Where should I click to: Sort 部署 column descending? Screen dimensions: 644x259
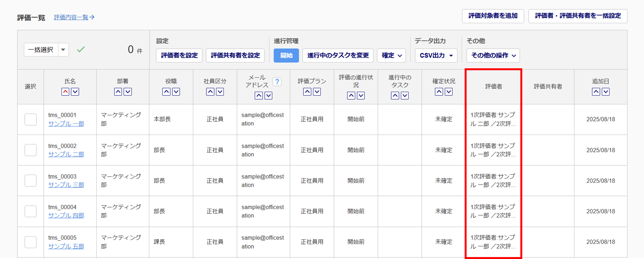pos(128,92)
